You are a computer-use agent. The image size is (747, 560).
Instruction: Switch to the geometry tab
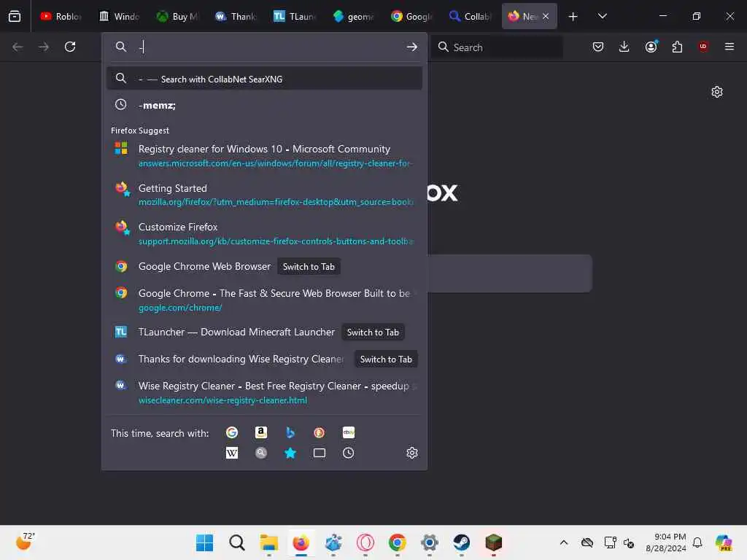tap(352, 17)
